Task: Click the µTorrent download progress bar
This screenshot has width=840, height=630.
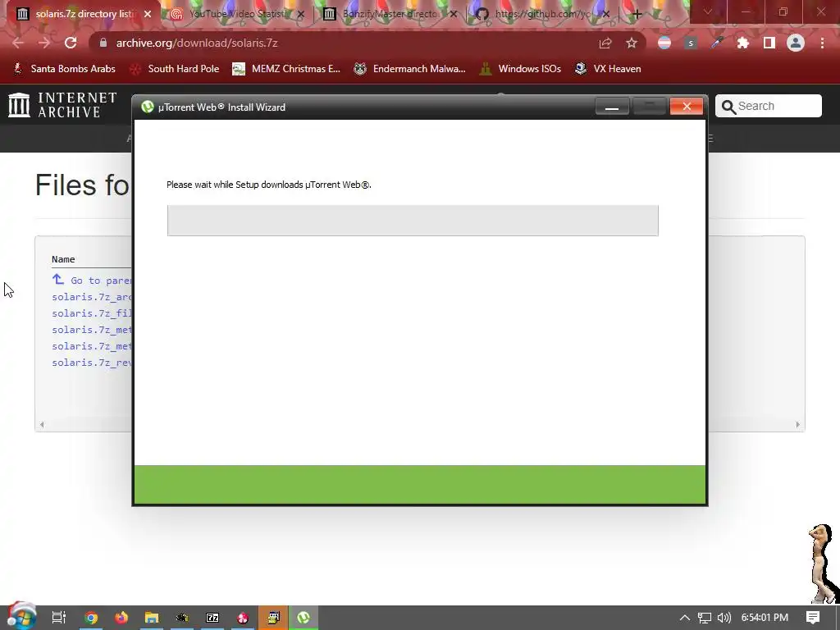Action: [x=413, y=220]
